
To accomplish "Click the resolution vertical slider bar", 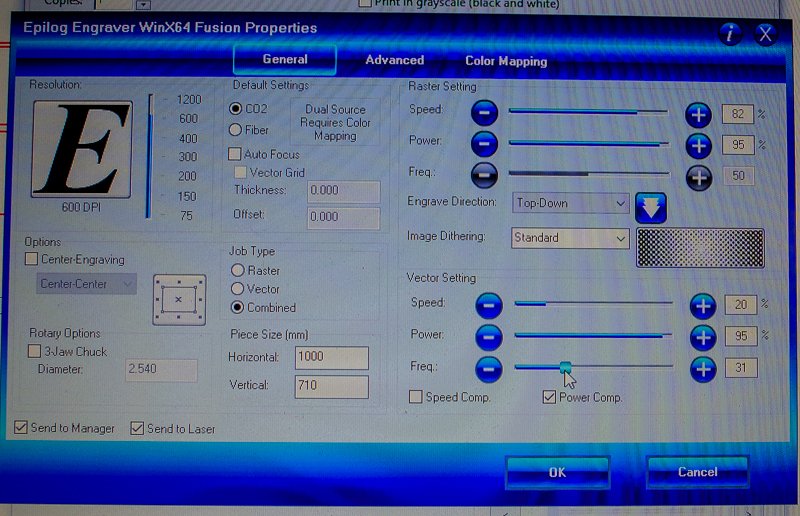I will pyautogui.click(x=149, y=156).
